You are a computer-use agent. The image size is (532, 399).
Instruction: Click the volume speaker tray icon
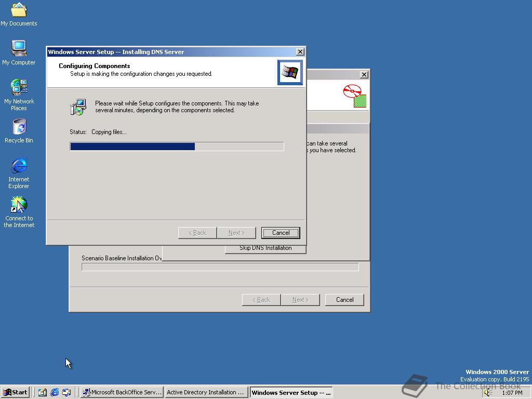(488, 393)
